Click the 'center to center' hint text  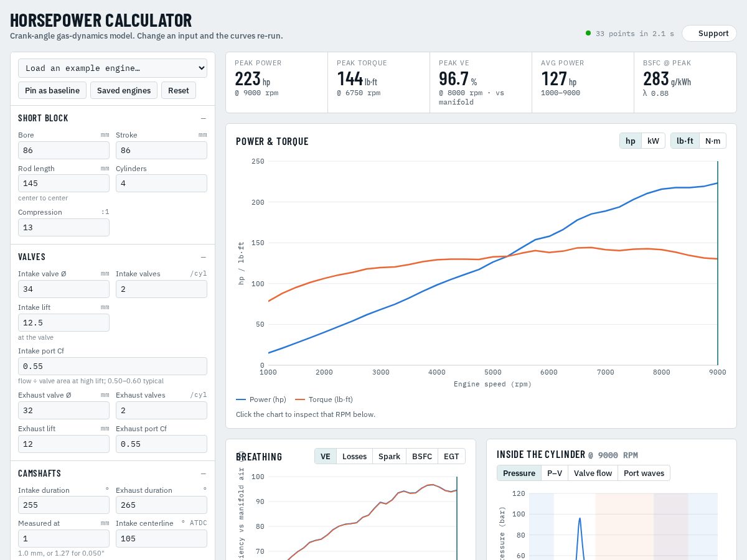(x=43, y=198)
